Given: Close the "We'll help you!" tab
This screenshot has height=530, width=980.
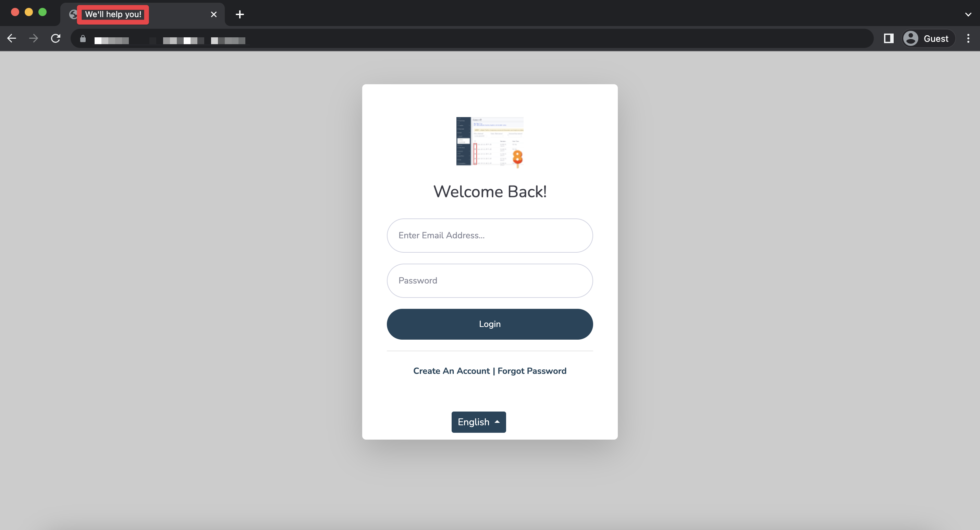Looking at the screenshot, I should coord(213,14).
